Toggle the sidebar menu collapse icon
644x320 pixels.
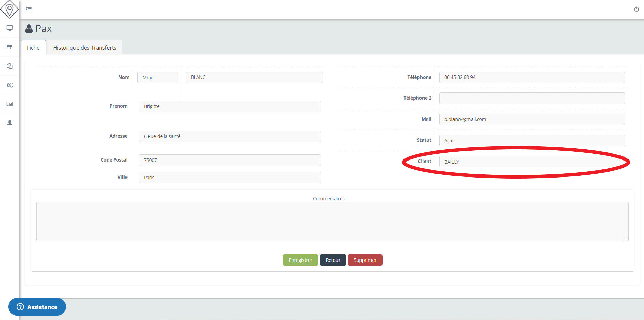29,9
